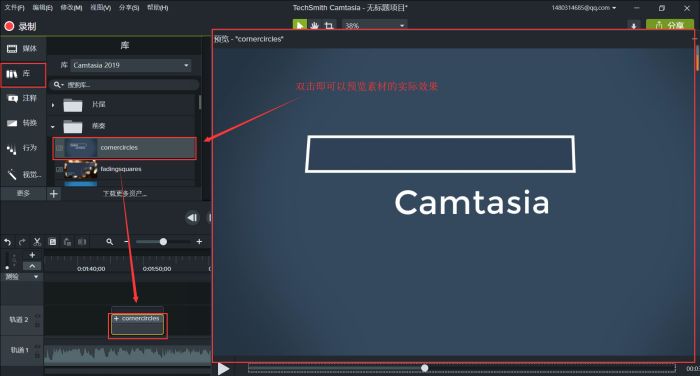Switch to the 库 library tab
The height and width of the screenshot is (376, 700).
(x=22, y=74)
